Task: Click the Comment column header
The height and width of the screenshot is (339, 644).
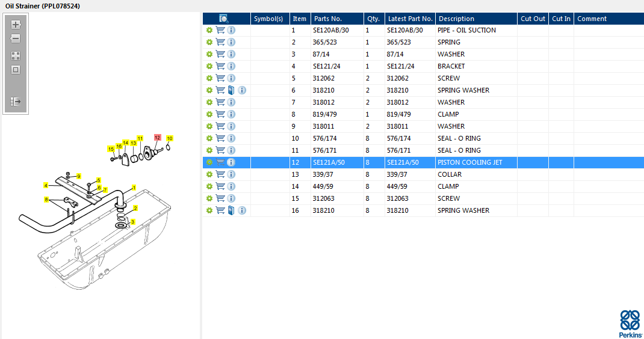Action: tap(608, 19)
